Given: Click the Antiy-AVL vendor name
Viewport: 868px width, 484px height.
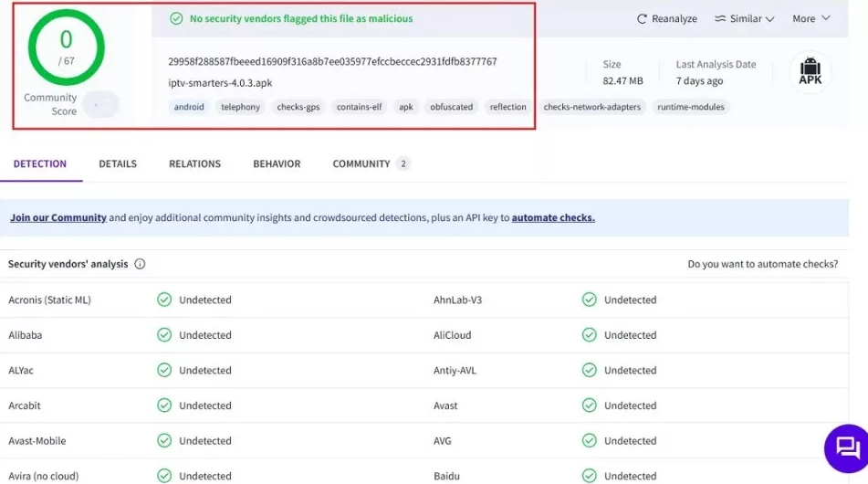Looking at the screenshot, I should pos(455,370).
